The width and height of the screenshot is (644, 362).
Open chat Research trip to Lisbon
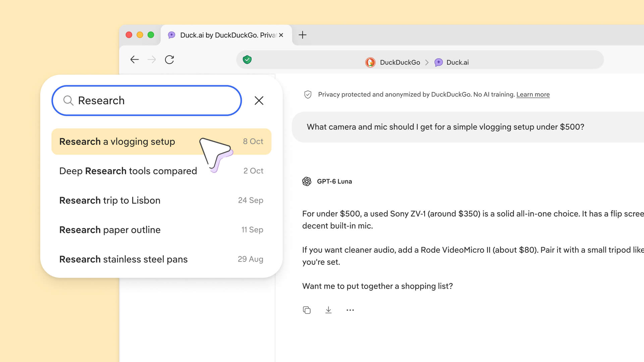161,200
